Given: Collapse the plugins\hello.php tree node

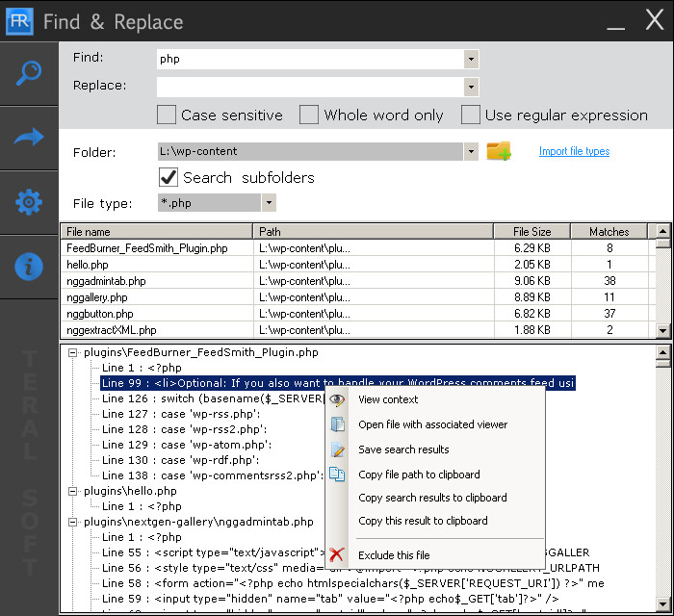Looking at the screenshot, I should (73, 491).
